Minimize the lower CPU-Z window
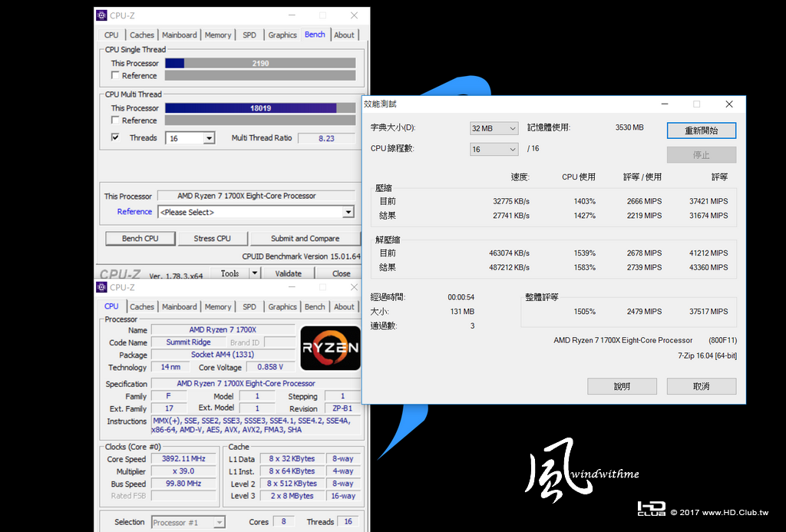This screenshot has width=786, height=532. coord(292,287)
